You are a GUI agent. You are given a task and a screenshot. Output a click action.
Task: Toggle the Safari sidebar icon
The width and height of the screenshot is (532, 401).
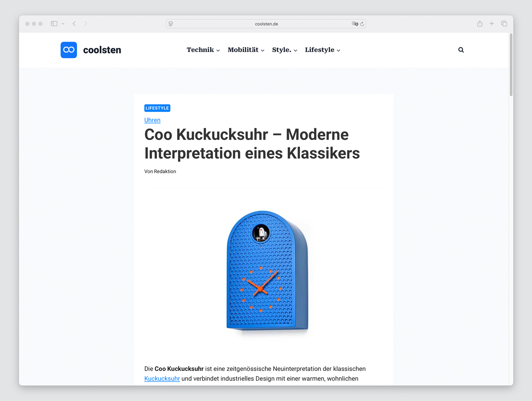[54, 24]
